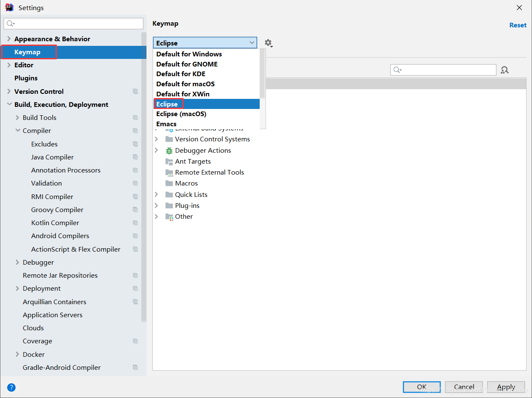This screenshot has width=532, height=398.
Task: Open ActionScript & Flex Compiler settings
Action: 76,249
